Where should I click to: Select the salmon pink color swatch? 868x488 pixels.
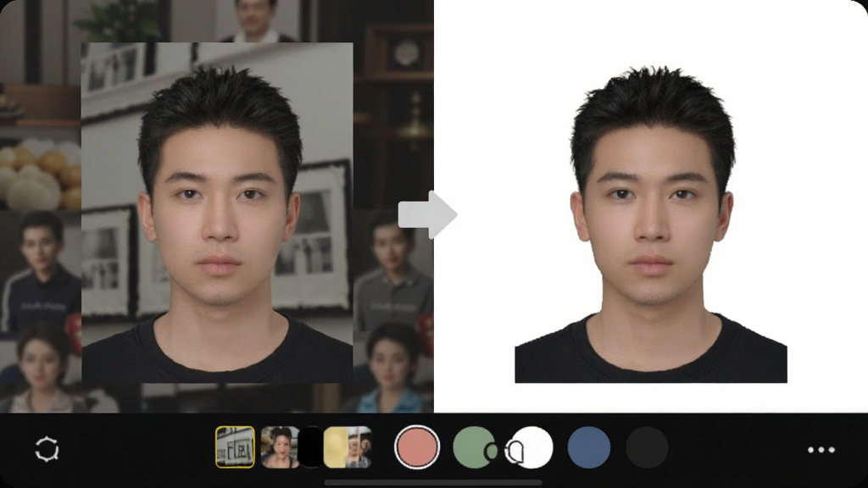[x=417, y=447]
